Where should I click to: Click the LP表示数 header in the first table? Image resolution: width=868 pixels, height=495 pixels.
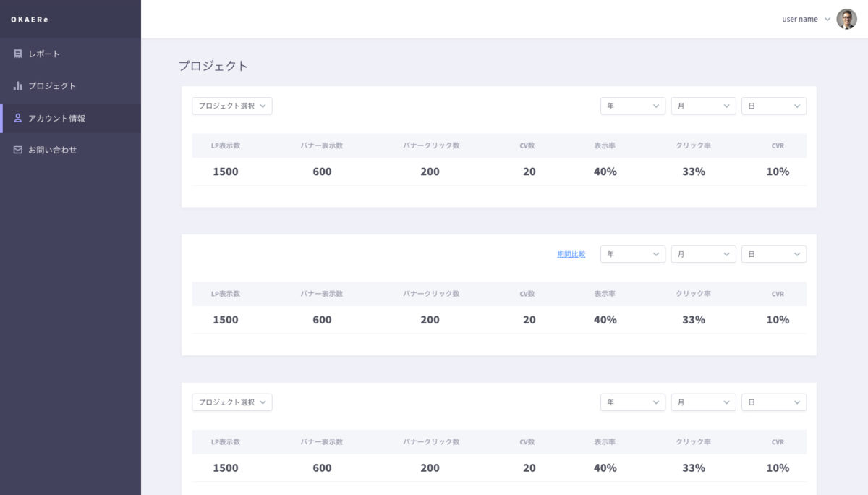coord(225,145)
